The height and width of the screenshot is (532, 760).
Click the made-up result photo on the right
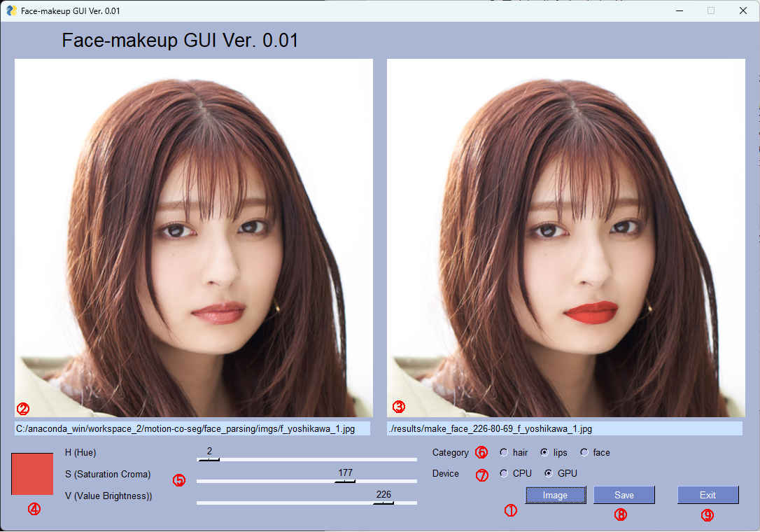(x=565, y=238)
